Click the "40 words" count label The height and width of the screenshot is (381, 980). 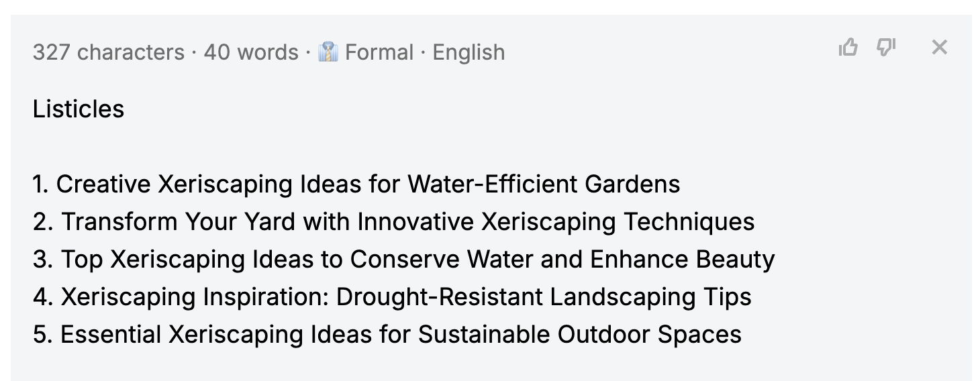(x=251, y=52)
